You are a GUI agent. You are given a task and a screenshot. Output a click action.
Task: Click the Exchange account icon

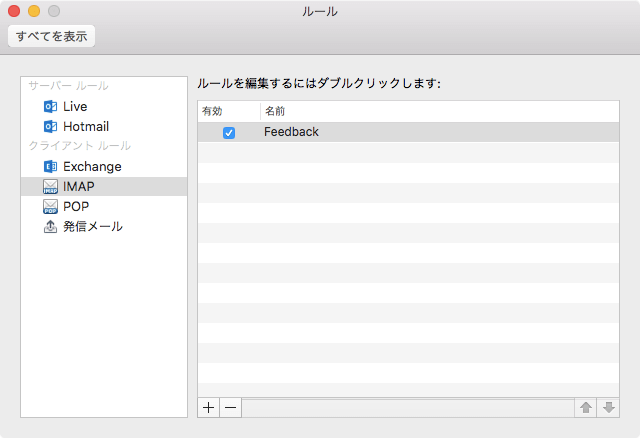[50, 166]
